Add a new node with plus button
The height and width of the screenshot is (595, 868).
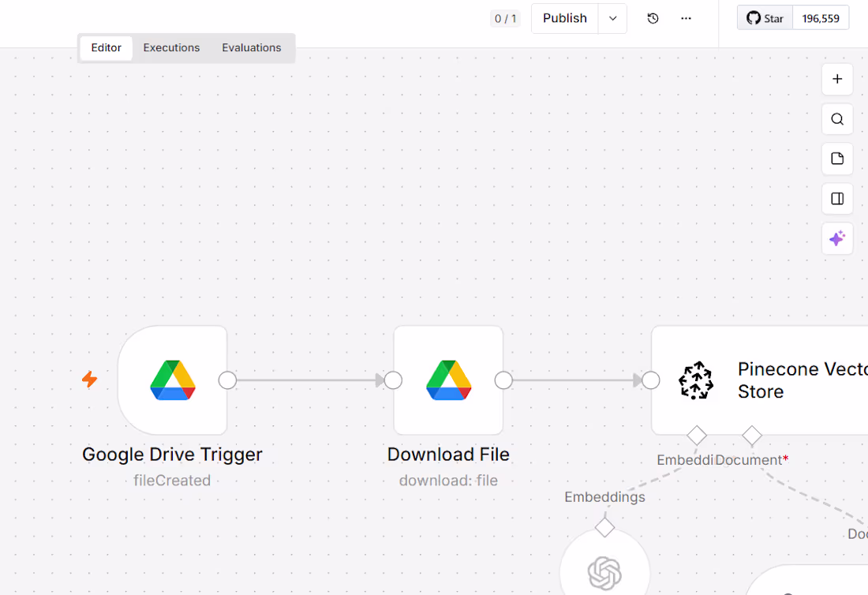coord(837,79)
